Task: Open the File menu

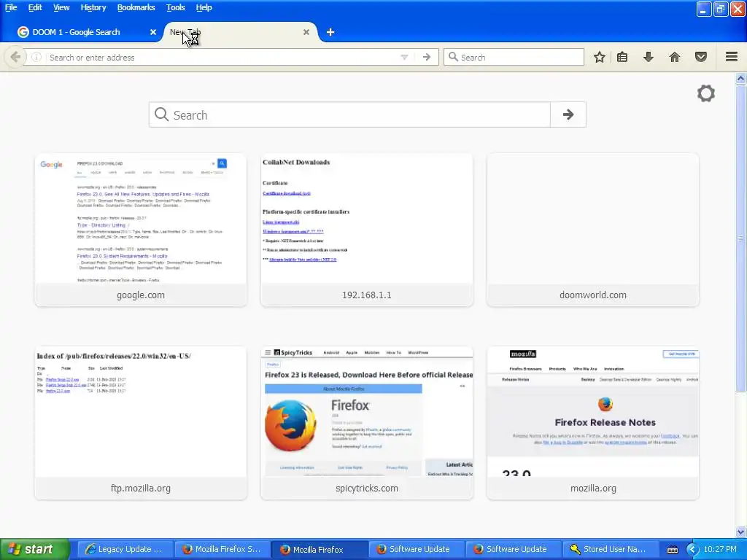Action: [x=11, y=7]
